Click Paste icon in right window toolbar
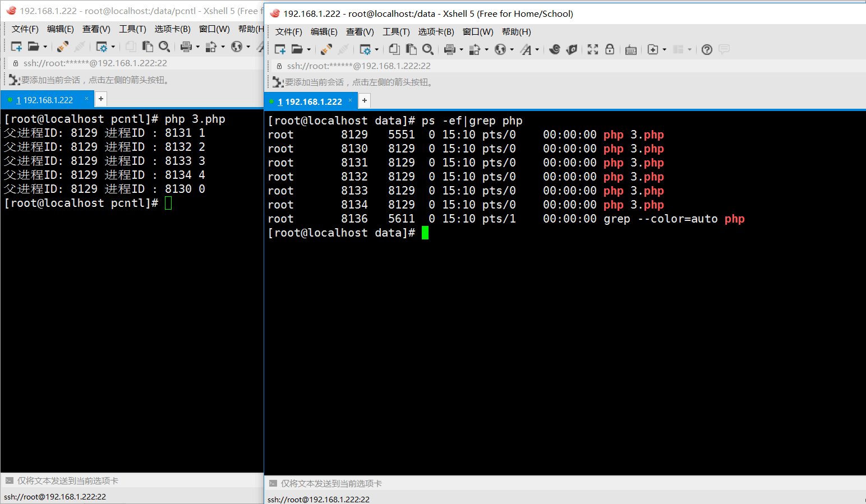Image resolution: width=866 pixels, height=504 pixels. tap(411, 49)
